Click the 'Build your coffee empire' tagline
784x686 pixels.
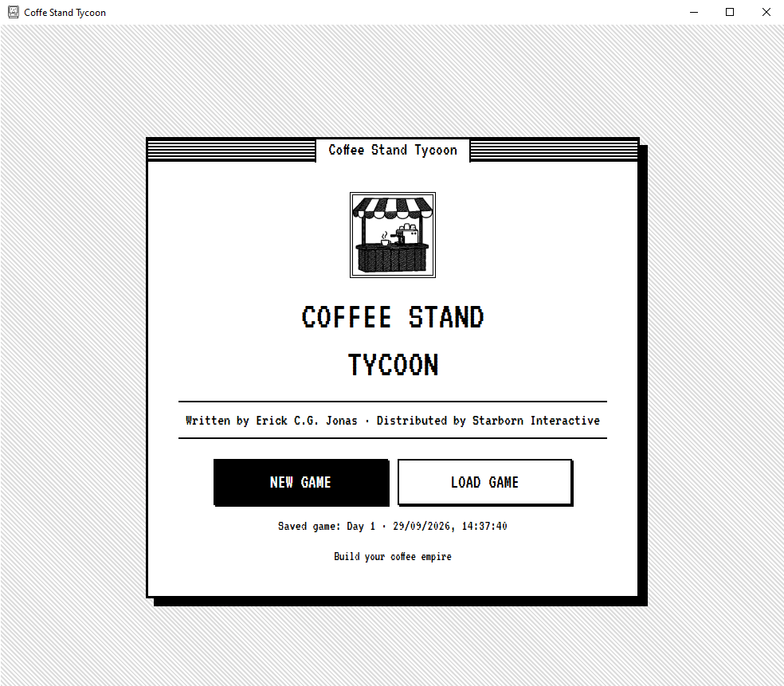coord(393,556)
